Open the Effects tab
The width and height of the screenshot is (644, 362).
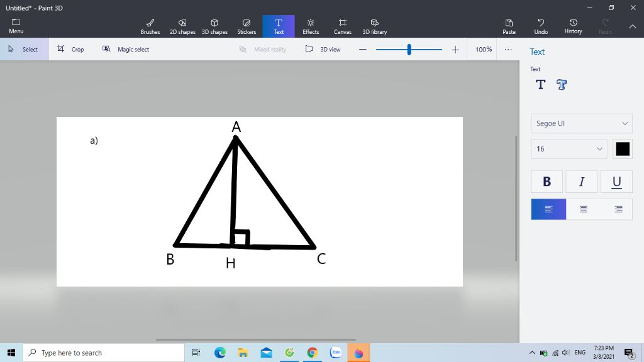(x=311, y=26)
